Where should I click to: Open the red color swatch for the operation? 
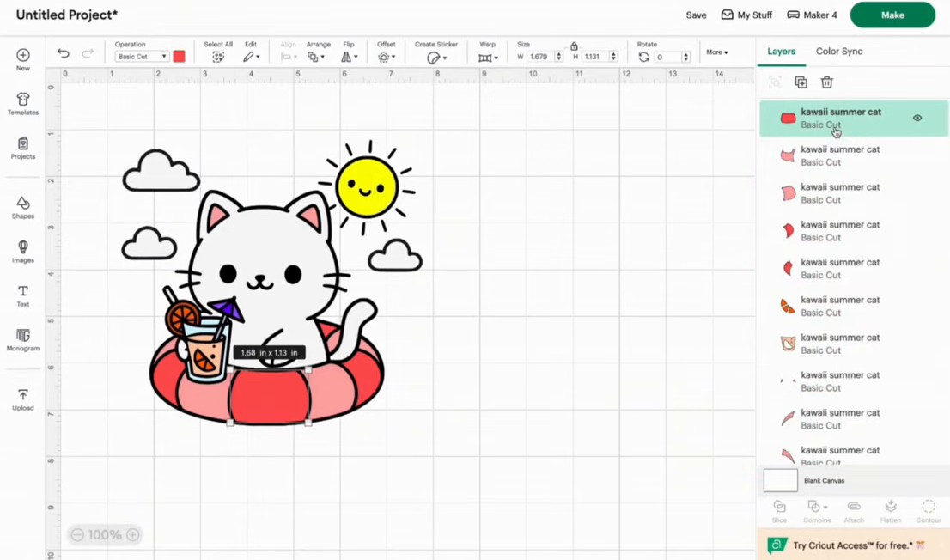tap(179, 57)
